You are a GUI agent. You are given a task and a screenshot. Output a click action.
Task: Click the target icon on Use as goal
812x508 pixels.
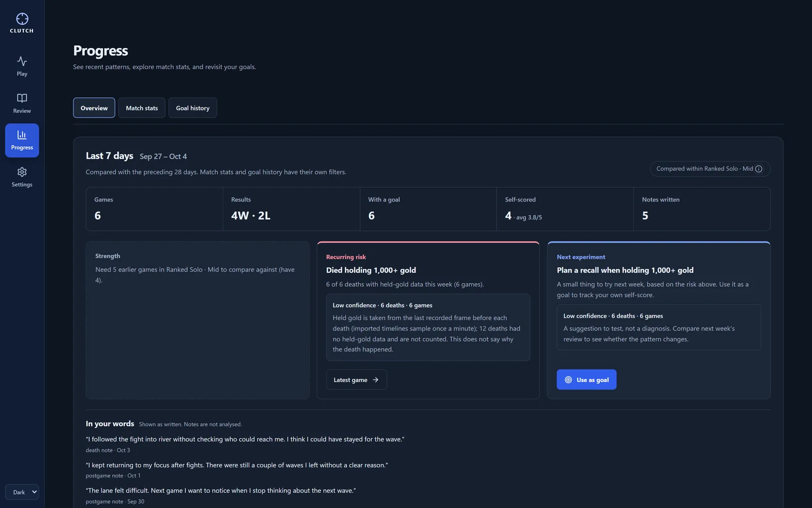coord(568,380)
